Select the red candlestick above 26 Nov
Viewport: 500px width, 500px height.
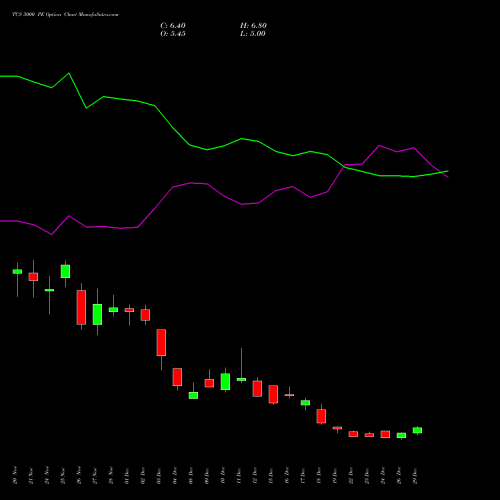[x=81, y=307]
